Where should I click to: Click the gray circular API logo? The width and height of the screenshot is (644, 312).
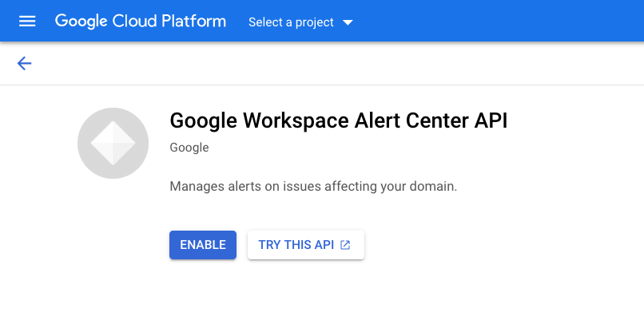(x=113, y=143)
